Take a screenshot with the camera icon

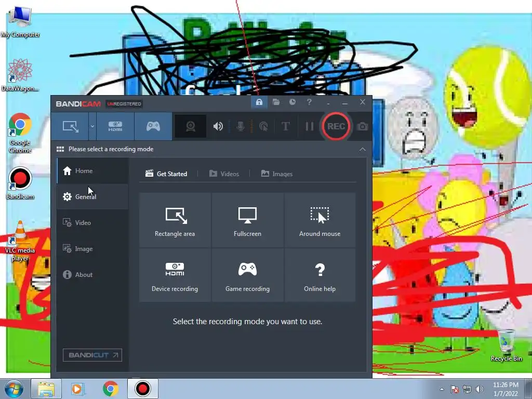362,126
